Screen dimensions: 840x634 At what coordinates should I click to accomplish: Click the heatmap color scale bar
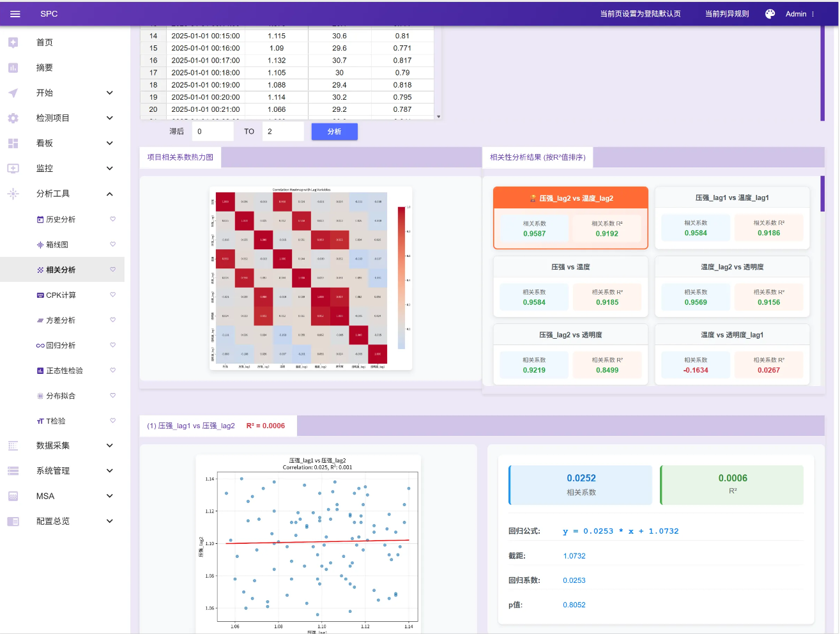[x=401, y=278]
